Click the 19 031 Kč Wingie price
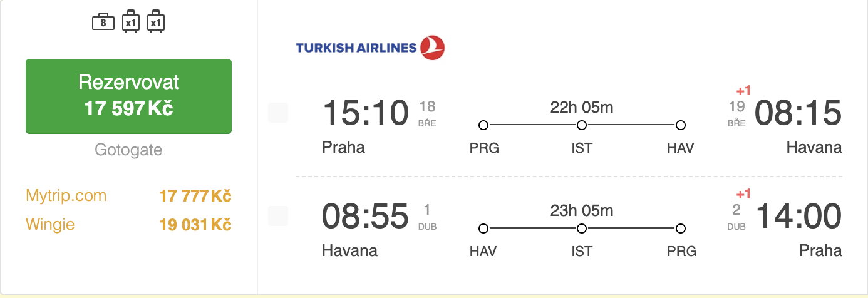The height and width of the screenshot is (298, 868). 195,224
